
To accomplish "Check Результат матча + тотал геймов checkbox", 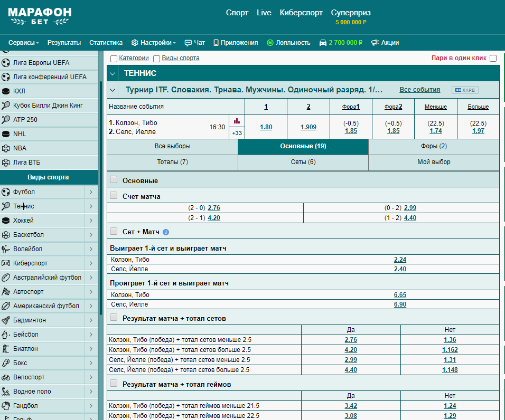I will pos(114,383).
